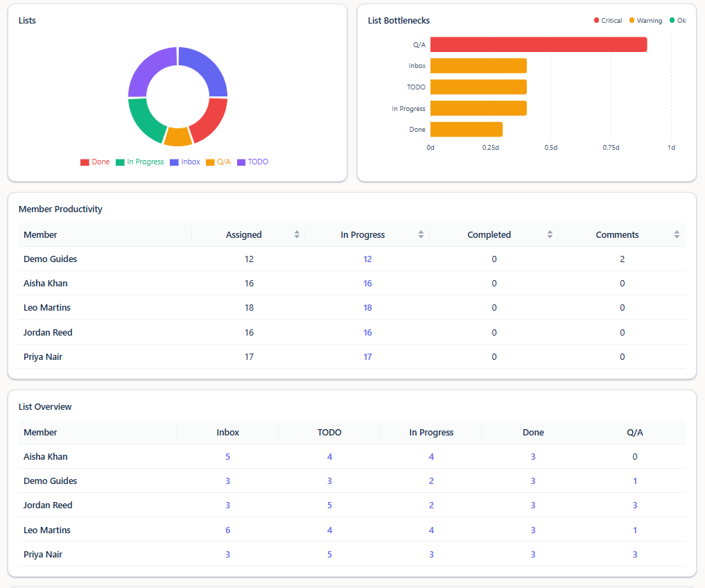Select the purple TODO donut segment

[x=148, y=70]
